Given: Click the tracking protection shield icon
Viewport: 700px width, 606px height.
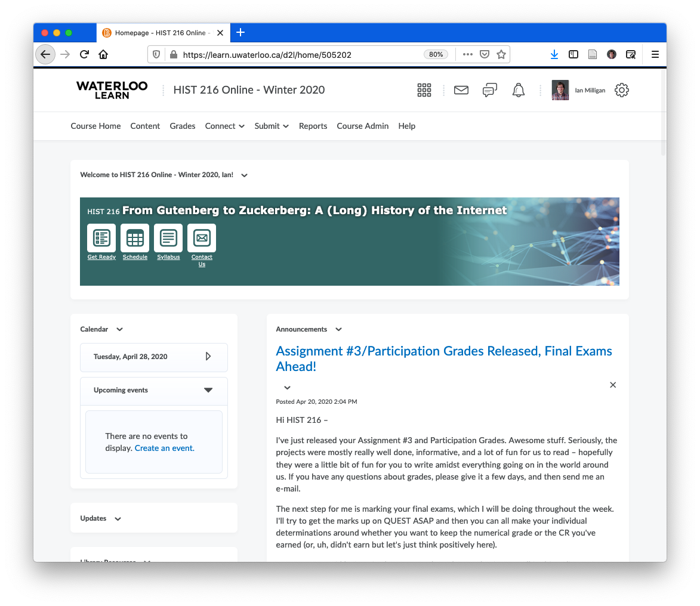Looking at the screenshot, I should [156, 54].
